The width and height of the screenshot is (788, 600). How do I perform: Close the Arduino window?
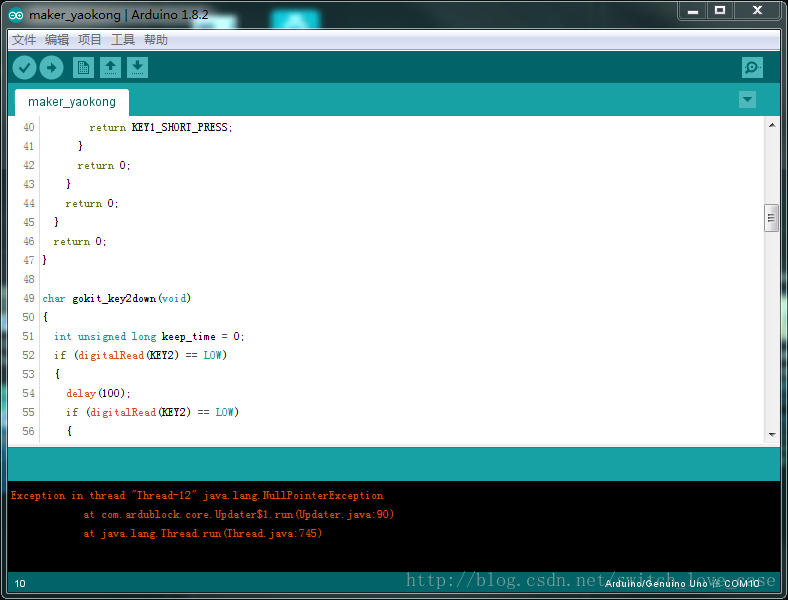click(757, 10)
